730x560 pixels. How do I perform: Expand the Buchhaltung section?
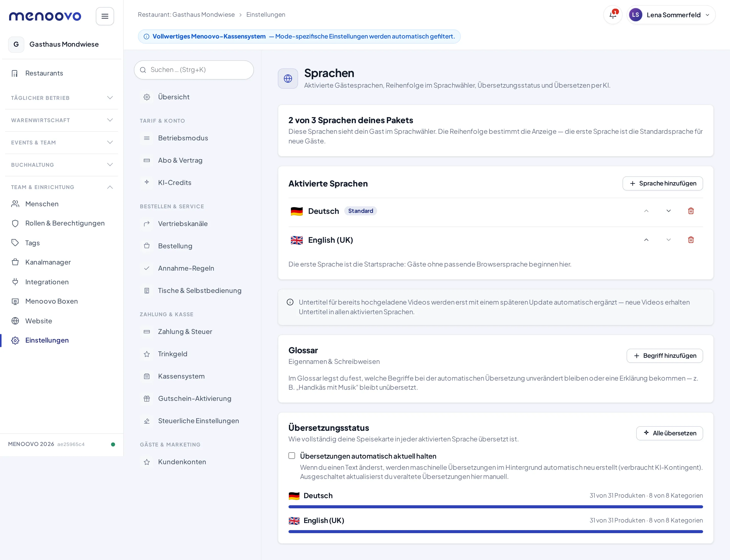(x=62, y=165)
